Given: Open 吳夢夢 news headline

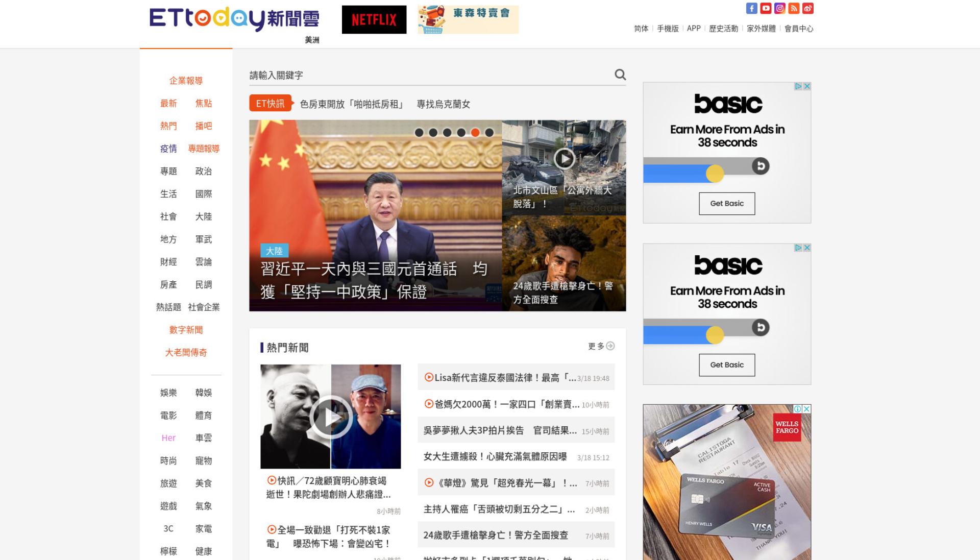Looking at the screenshot, I should (x=500, y=430).
